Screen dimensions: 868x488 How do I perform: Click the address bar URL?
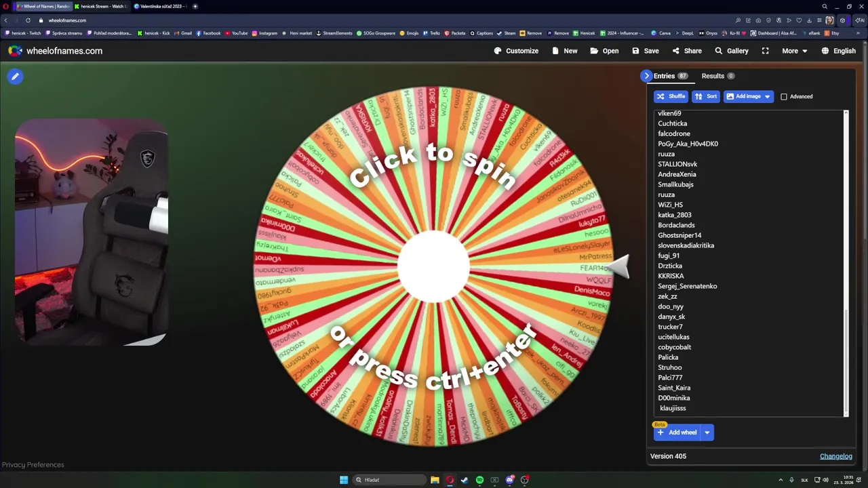(x=67, y=20)
